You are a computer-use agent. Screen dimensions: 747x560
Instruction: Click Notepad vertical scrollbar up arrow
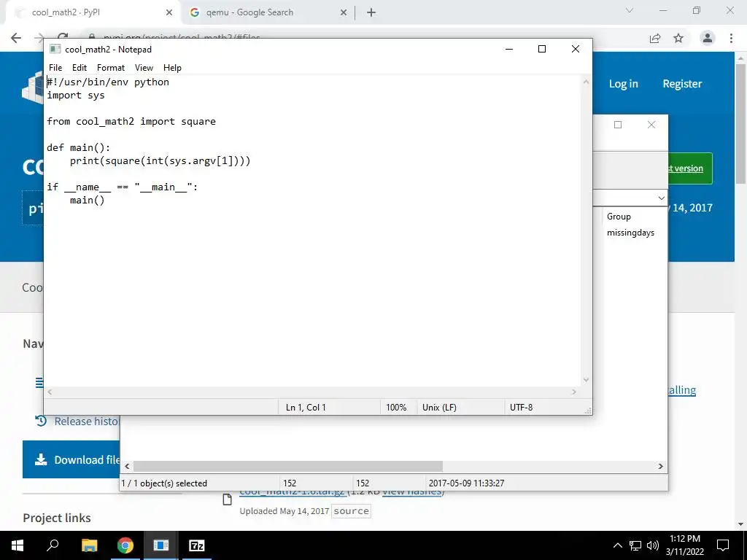pyautogui.click(x=586, y=82)
